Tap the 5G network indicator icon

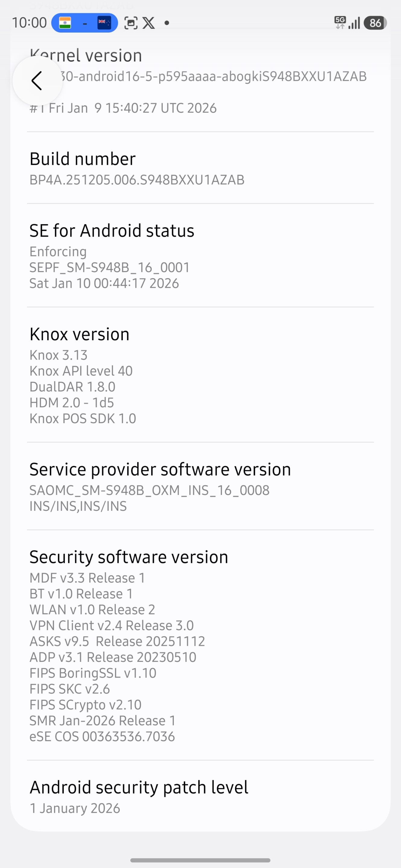340,23
